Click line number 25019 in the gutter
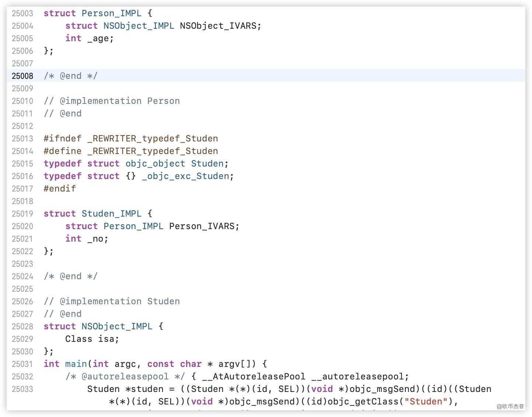Screen dimensions: 532x417 pos(22,214)
